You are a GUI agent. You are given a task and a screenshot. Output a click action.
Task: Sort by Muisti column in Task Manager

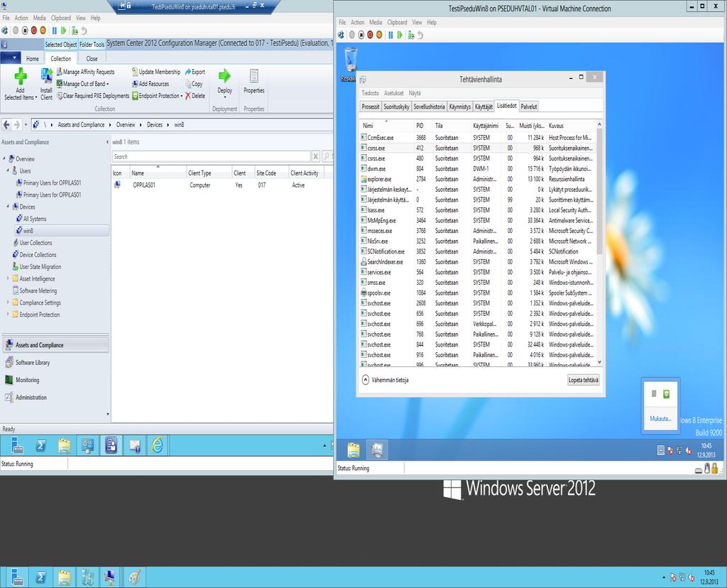coord(531,126)
